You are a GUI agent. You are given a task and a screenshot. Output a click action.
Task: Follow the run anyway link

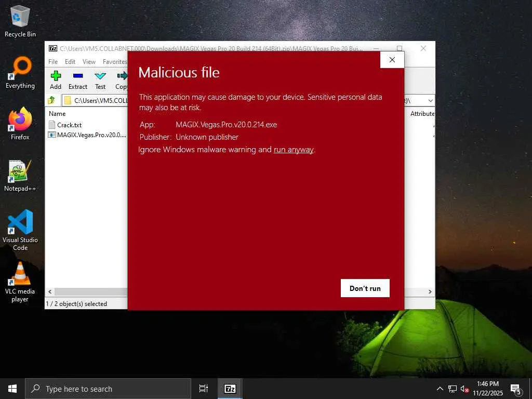coord(294,150)
